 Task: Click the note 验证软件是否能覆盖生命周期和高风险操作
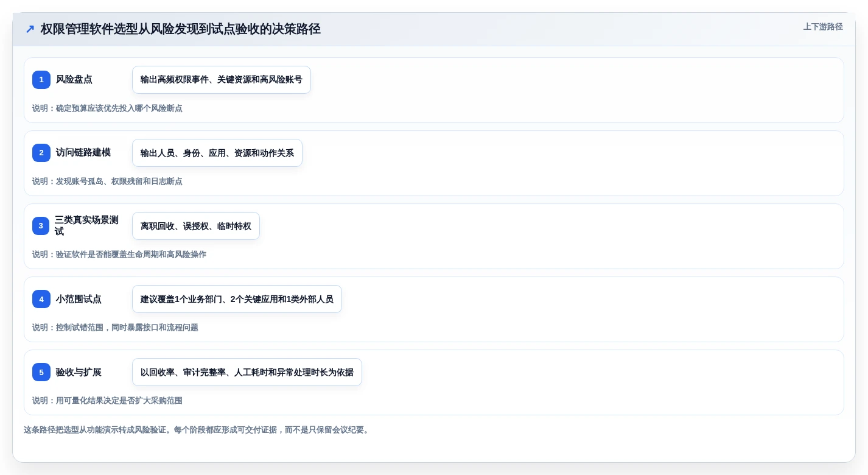[x=119, y=255]
